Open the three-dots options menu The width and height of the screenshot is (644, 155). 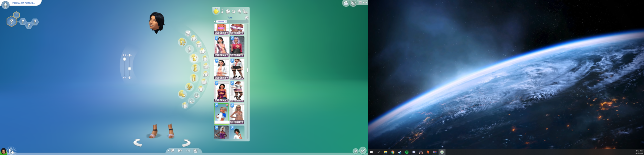coord(365,2)
